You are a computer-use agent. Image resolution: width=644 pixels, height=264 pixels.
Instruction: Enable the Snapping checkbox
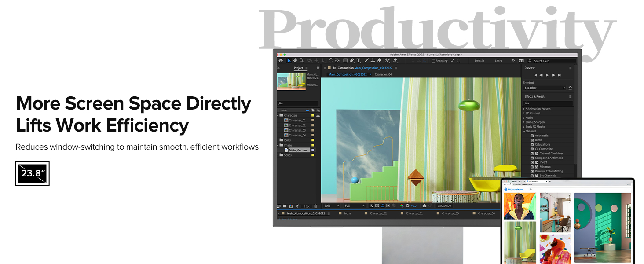[433, 61]
